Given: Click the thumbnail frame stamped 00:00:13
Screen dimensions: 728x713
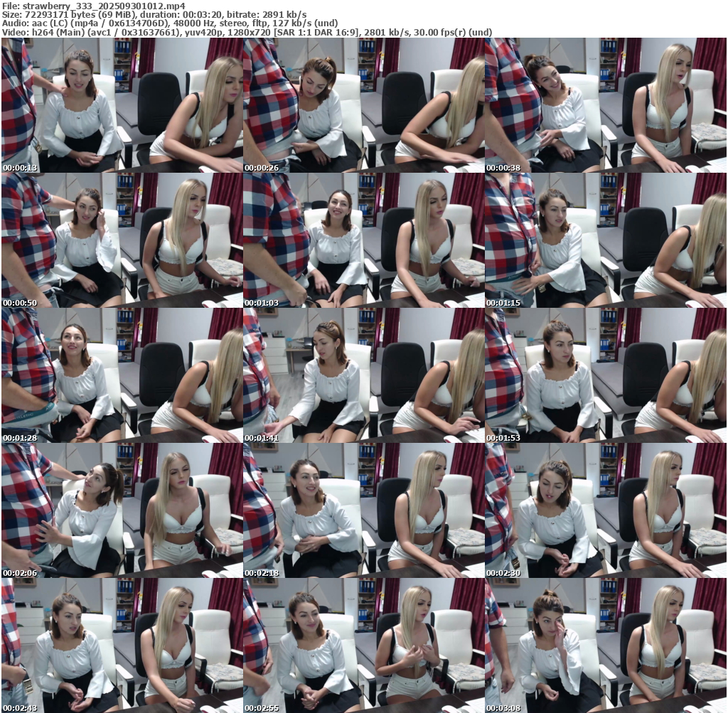Looking at the screenshot, I should click(122, 105).
